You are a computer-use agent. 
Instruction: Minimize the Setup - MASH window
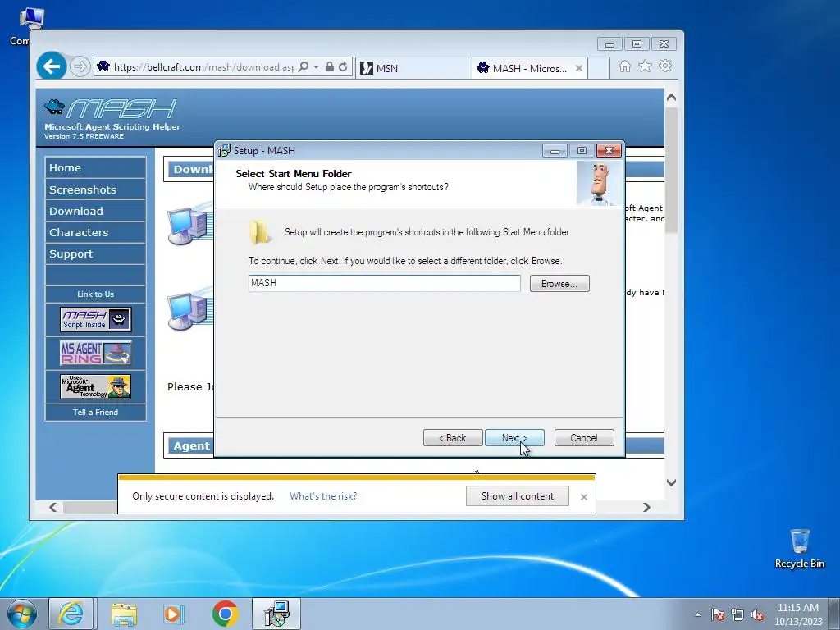(x=555, y=151)
